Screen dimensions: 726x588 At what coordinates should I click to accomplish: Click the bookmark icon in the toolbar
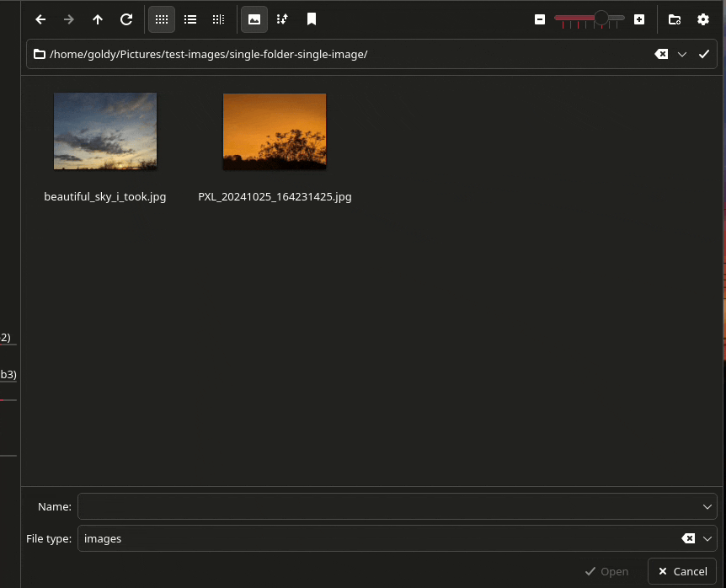pyautogui.click(x=311, y=19)
